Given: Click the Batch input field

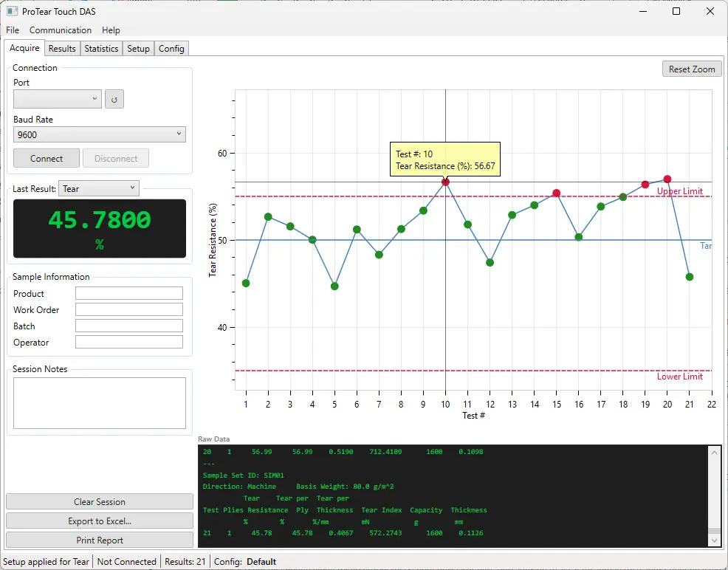Looking at the screenshot, I should 129,326.
